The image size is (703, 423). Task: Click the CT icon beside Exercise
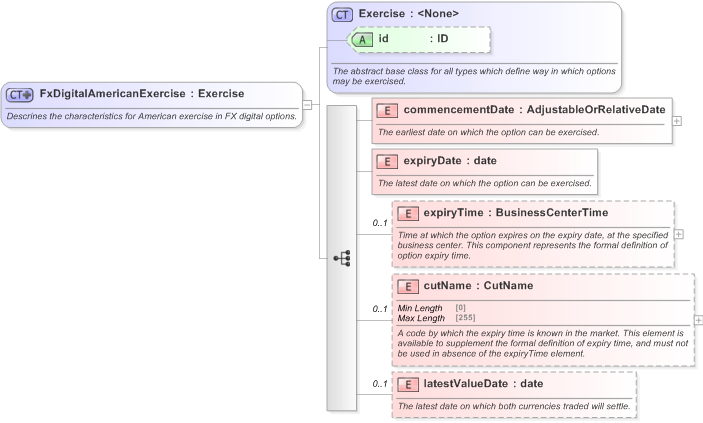342,15
